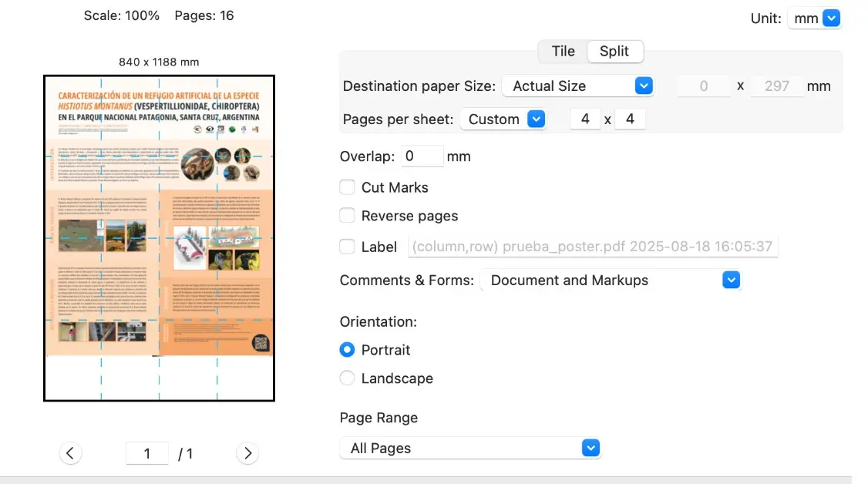Viewport: 868px width, 484px height.
Task: Open the Page Range All Pages dropdown
Action: 469,448
